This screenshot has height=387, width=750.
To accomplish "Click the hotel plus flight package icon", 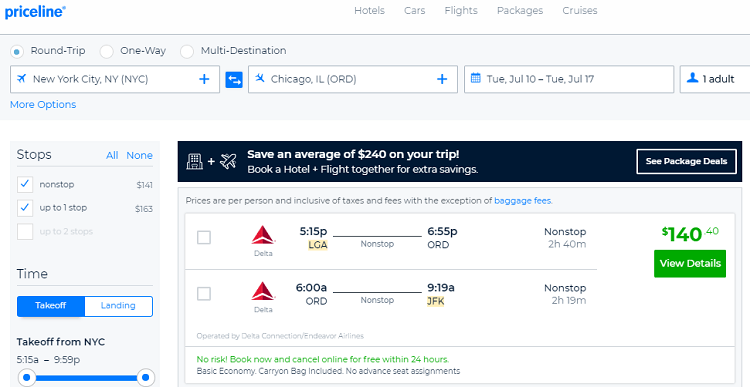I will click(211, 161).
